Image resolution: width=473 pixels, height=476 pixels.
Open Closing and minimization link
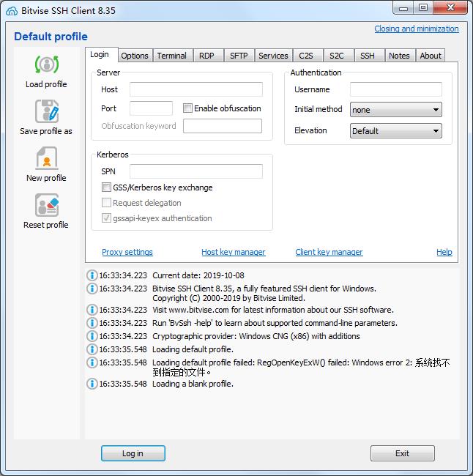click(416, 29)
